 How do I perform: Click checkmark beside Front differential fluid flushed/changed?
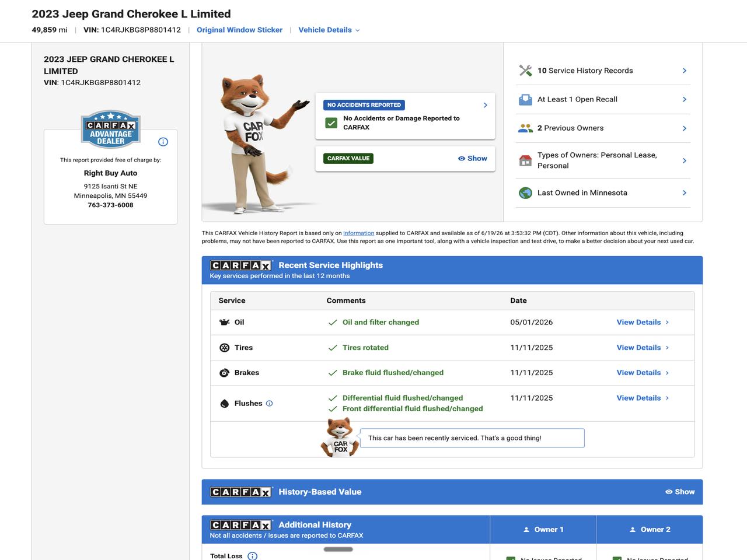pos(333,409)
